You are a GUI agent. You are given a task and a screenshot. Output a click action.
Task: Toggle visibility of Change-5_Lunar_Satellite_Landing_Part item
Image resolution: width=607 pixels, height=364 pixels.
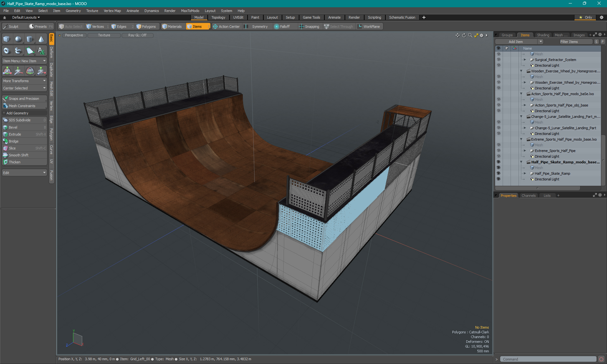pos(499,128)
